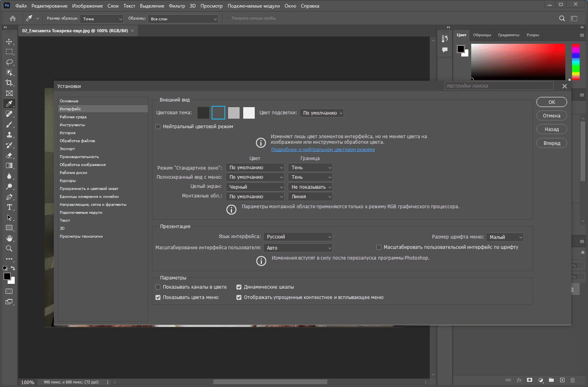
Task: Select the Rectangular Marquee tool
Action: tap(9, 52)
